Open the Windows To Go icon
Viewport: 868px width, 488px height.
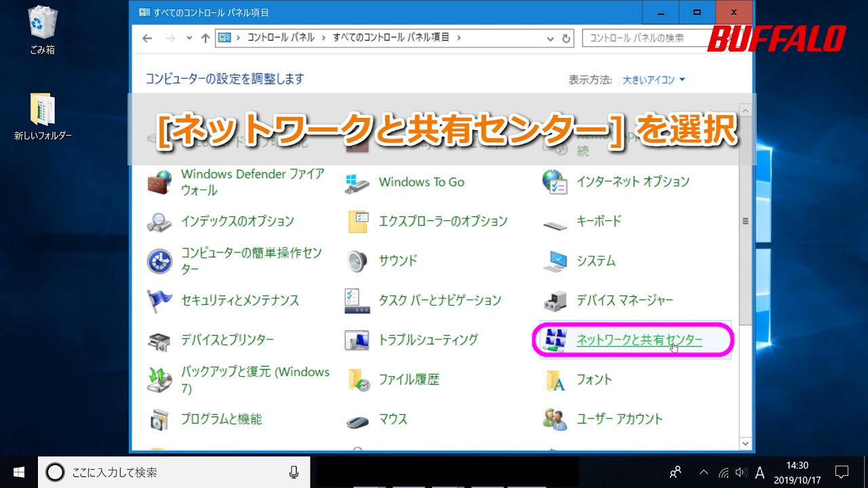(x=357, y=182)
